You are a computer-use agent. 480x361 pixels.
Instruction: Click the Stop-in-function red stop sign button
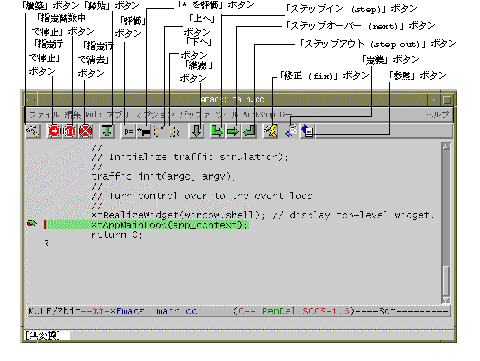70,131
